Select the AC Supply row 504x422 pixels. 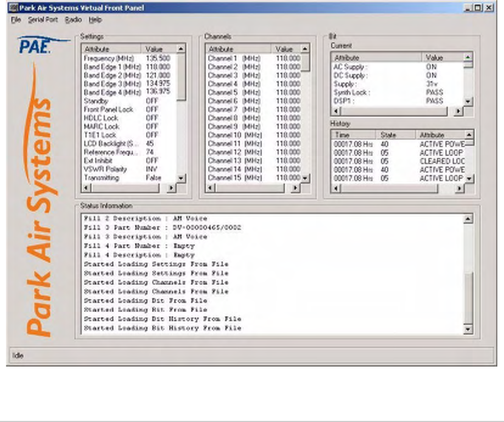[398, 67]
